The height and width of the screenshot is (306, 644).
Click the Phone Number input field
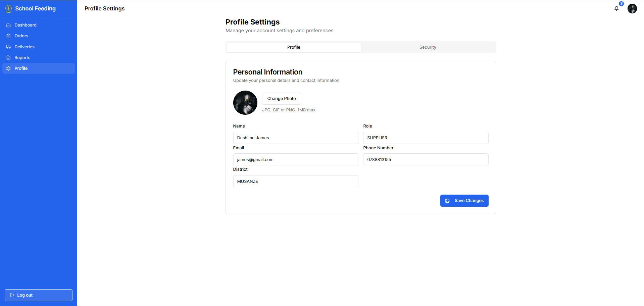[426, 159]
